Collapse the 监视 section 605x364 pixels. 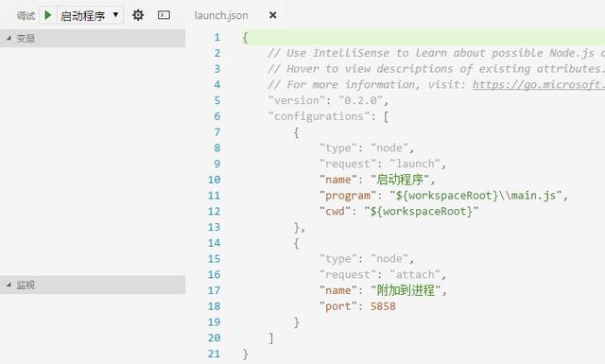[x=93, y=285]
